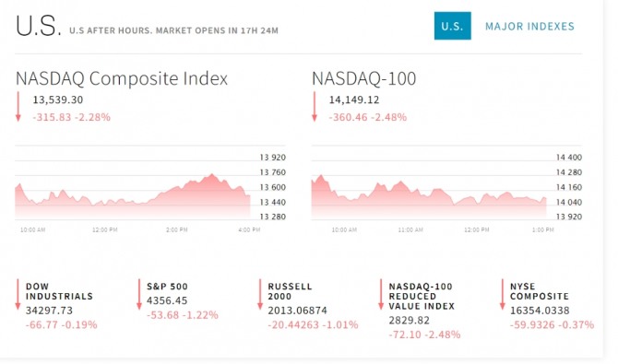Click the down arrow next to Dow Industrials
Screen dimensions: 618x364
(x=18, y=295)
